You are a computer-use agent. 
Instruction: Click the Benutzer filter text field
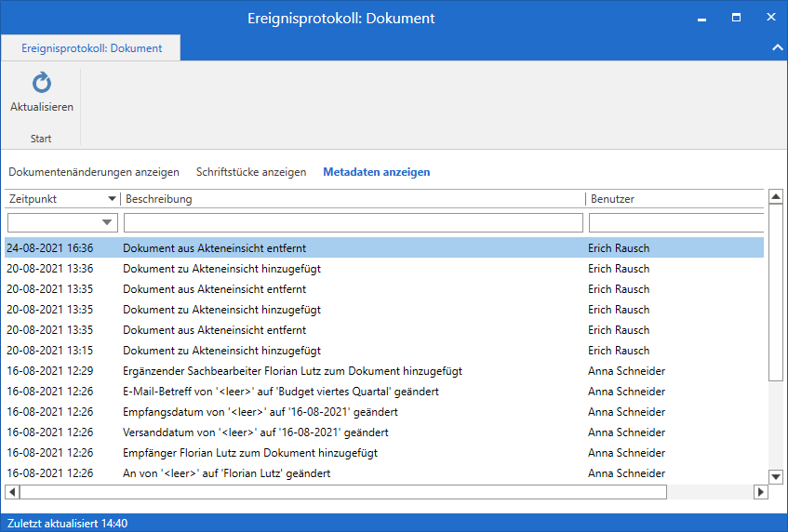tap(676, 222)
